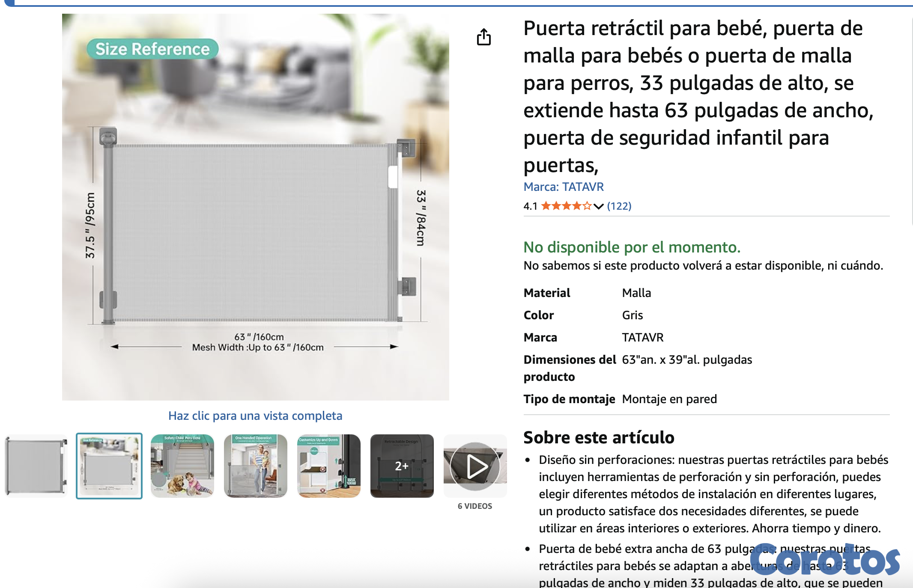Select the One Handed Operation thumbnail
This screenshot has height=588, width=913.
click(x=256, y=466)
